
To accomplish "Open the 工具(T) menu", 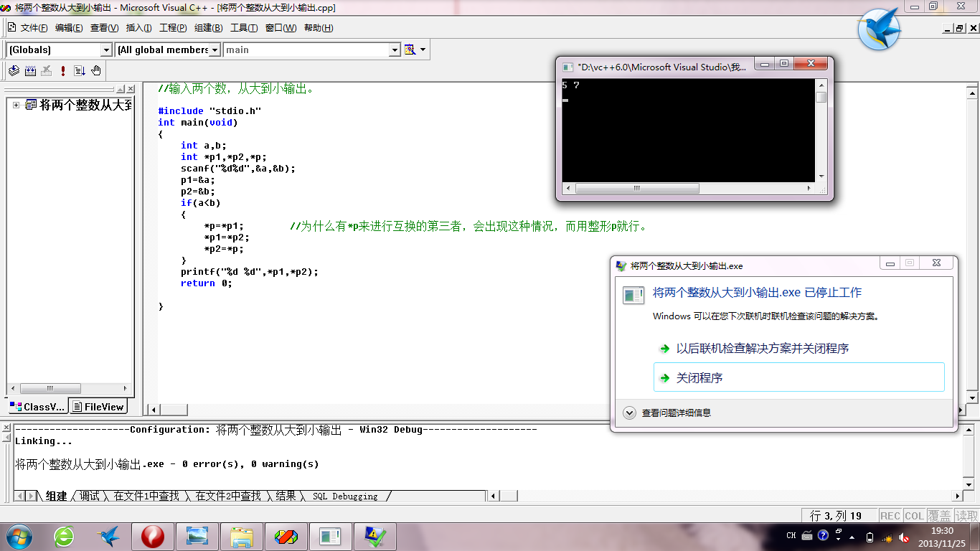I will (243, 28).
